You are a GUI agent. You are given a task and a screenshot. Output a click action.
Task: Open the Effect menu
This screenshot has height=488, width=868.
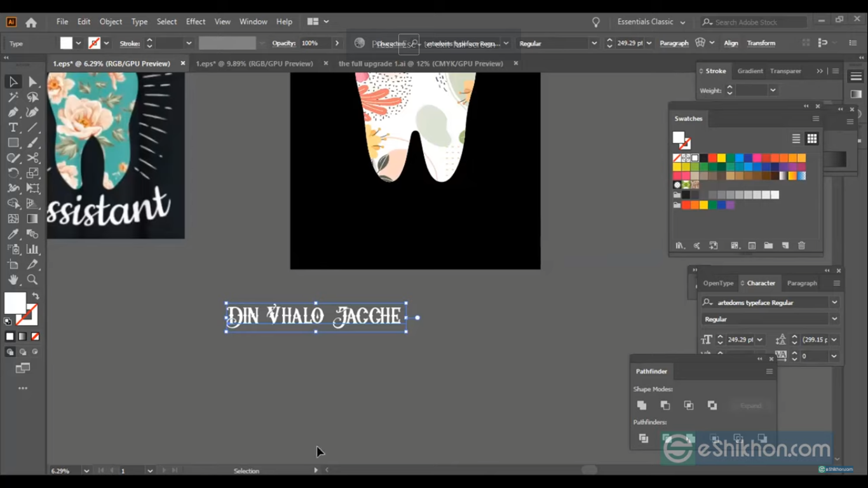click(196, 22)
